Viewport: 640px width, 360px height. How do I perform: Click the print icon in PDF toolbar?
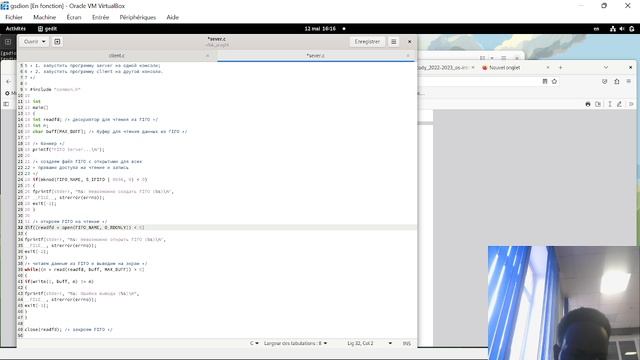pos(588,104)
